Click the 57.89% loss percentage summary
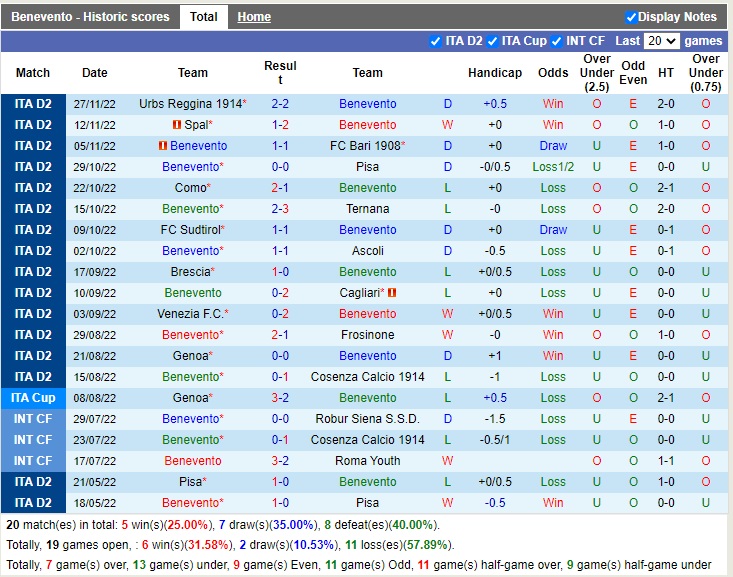The image size is (733, 577). (427, 545)
